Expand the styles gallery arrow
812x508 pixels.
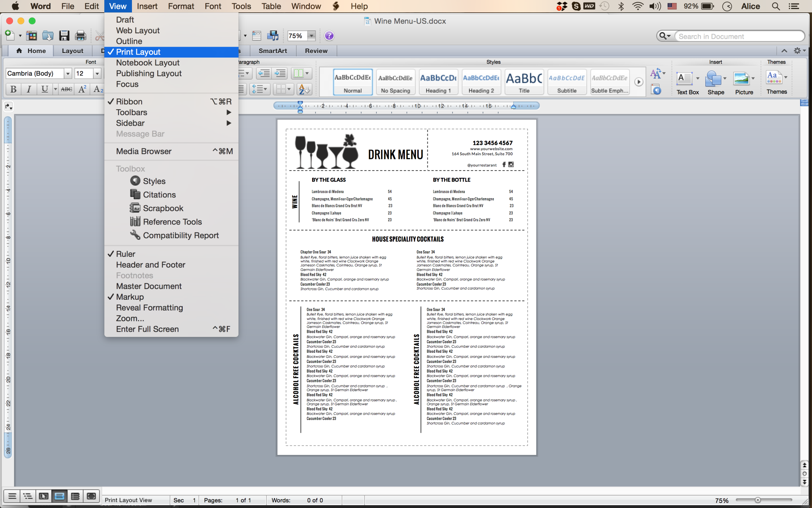coord(638,82)
